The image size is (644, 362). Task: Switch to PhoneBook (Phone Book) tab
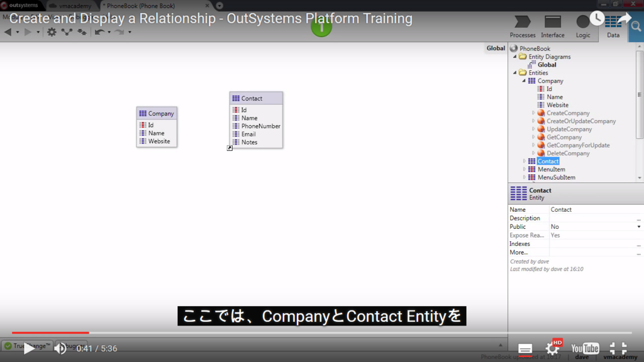(x=140, y=6)
